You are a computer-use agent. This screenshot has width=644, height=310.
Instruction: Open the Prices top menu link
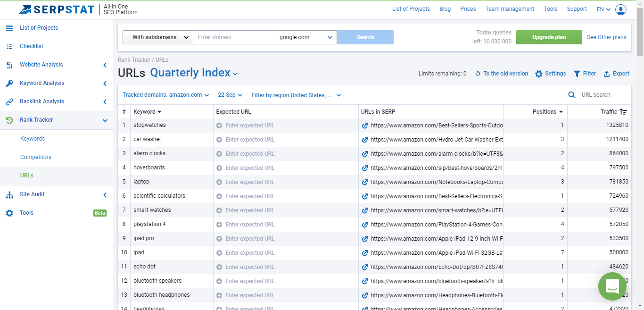coord(468,9)
